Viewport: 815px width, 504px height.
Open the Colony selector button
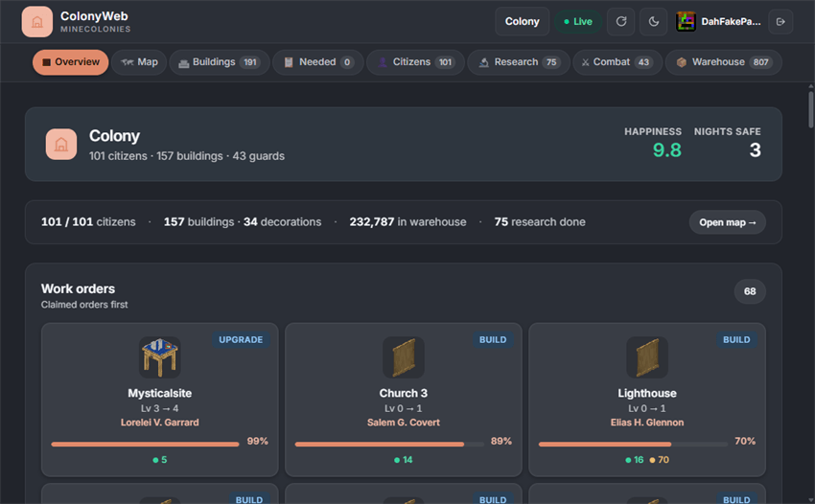coord(522,21)
